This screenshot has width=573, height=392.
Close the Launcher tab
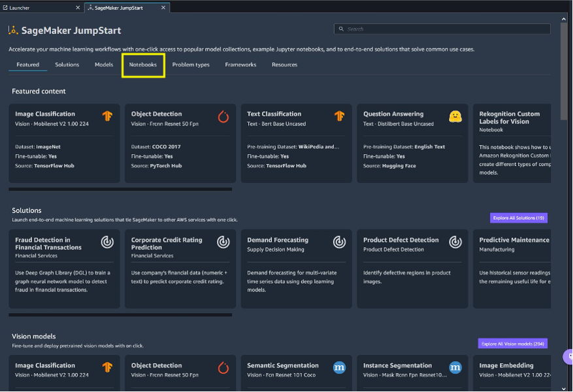tap(78, 8)
